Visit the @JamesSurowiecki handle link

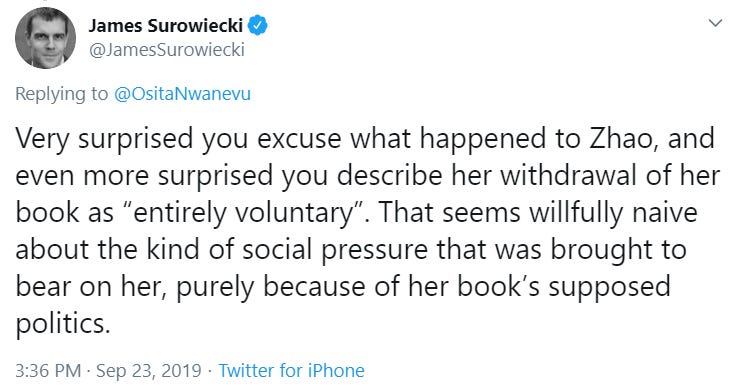(x=167, y=50)
